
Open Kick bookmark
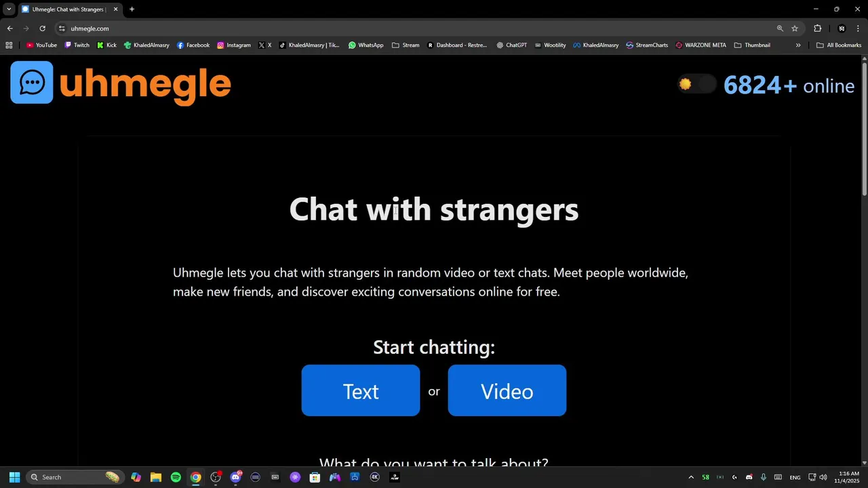pos(106,45)
